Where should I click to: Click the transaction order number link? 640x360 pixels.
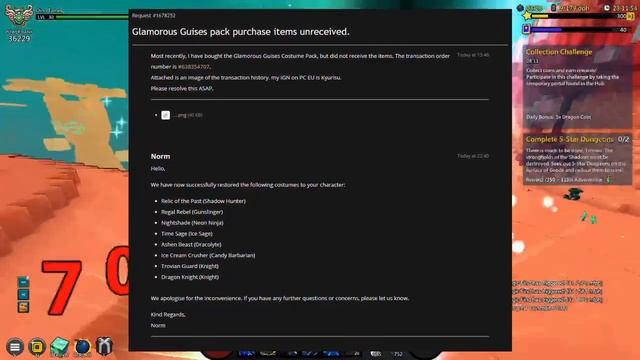(193, 67)
